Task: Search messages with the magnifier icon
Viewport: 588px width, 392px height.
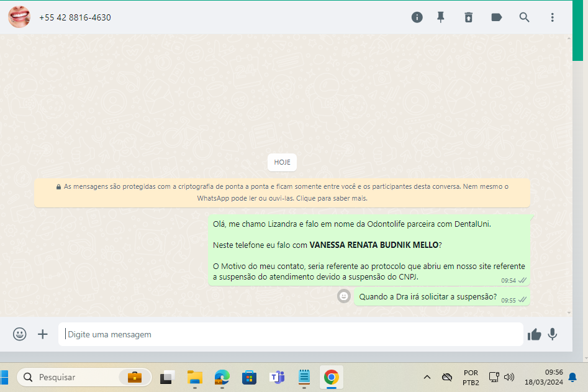Action: (525, 17)
